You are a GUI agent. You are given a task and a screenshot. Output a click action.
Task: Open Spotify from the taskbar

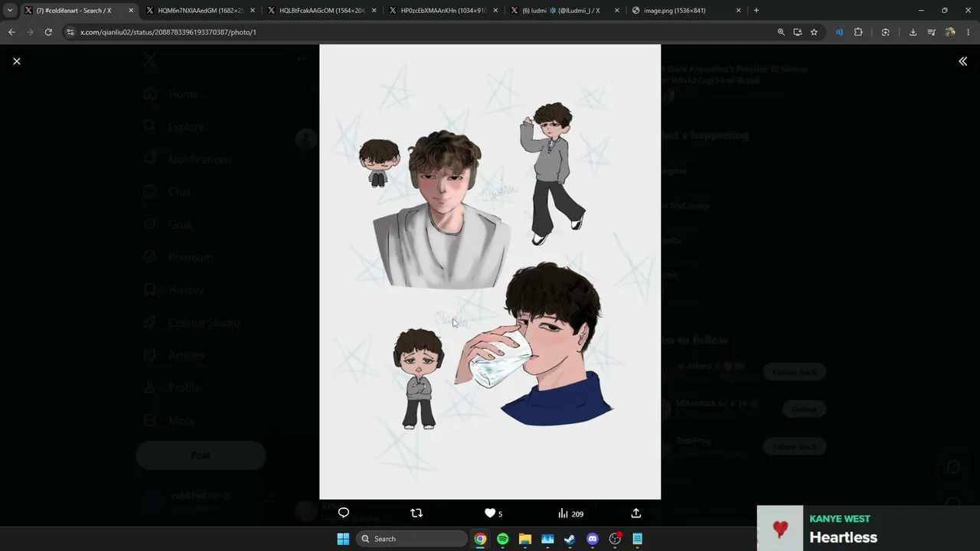502,539
